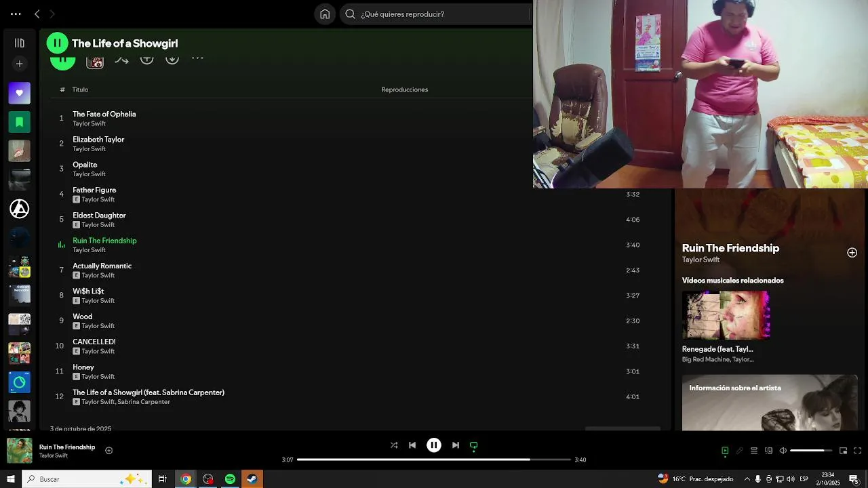Open Your Library sidebar icon
The width and height of the screenshot is (868, 488).
[x=19, y=43]
